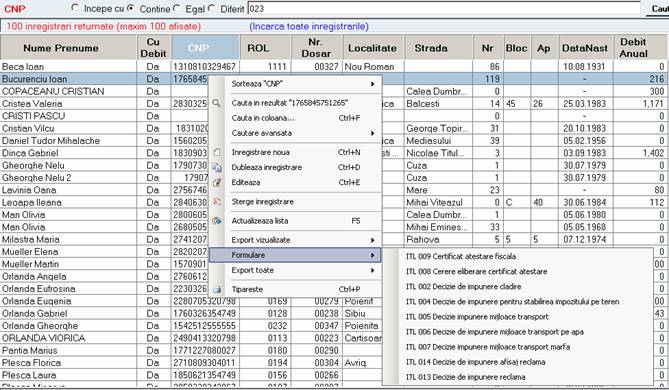Screen dimensions: 669x390
Task: Click the Incarca toate inregistrarile link
Action: (x=309, y=26)
